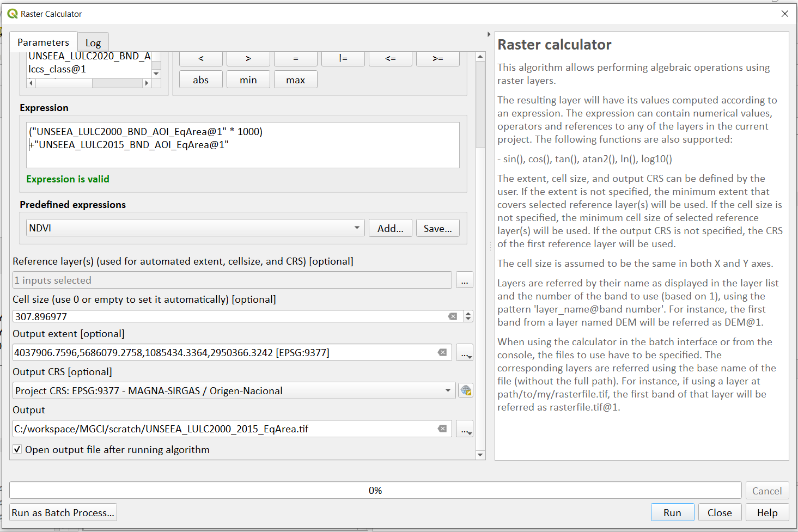Screen dimensions: 798x532
Task: Toggle Open output file after running algorithm
Action: point(17,449)
